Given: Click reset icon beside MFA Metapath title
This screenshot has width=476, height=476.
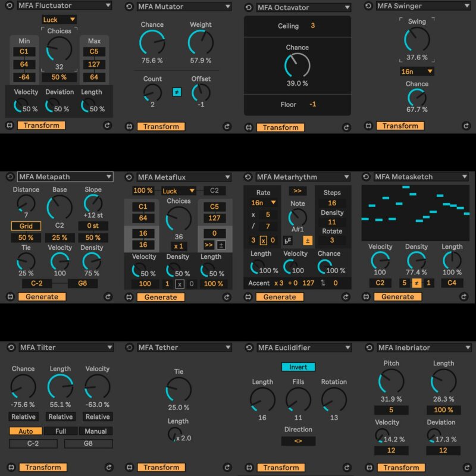Looking at the screenshot, I should click(x=10, y=177).
